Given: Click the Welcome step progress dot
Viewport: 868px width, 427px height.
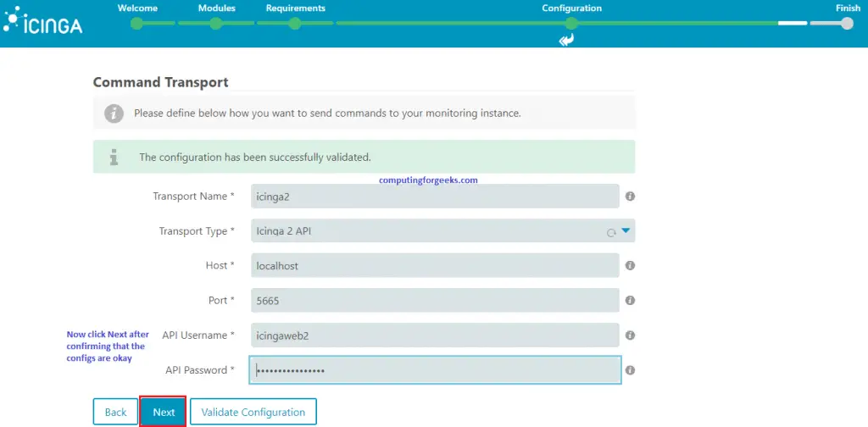Looking at the screenshot, I should pyautogui.click(x=136, y=24).
